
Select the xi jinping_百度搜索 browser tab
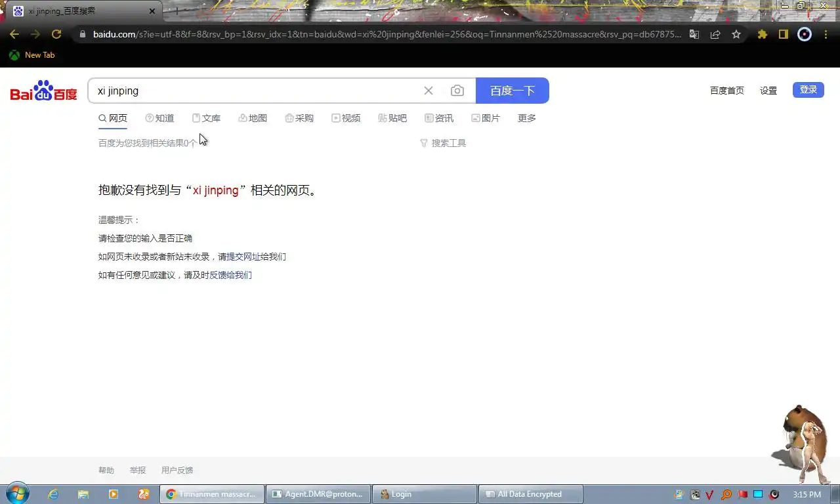click(x=82, y=11)
